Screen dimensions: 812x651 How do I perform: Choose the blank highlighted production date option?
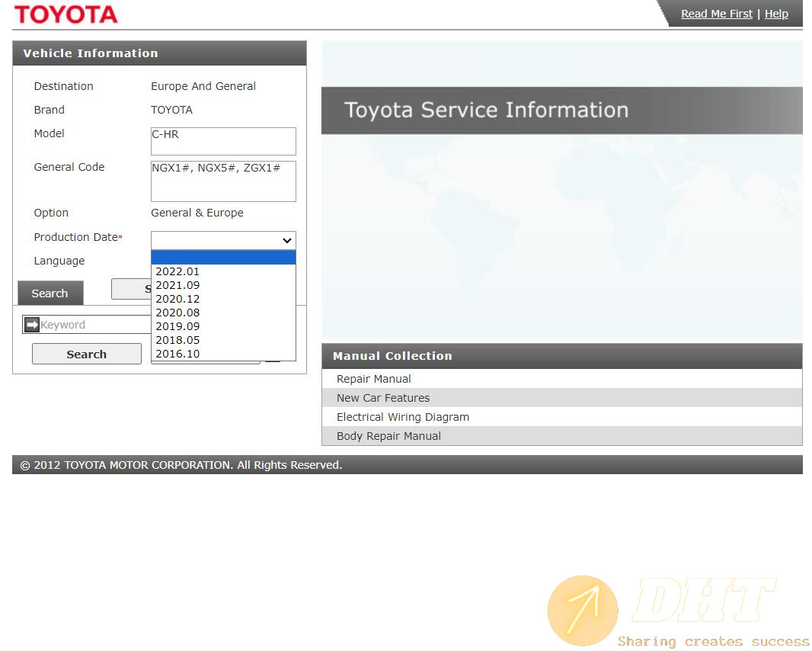tap(223, 258)
